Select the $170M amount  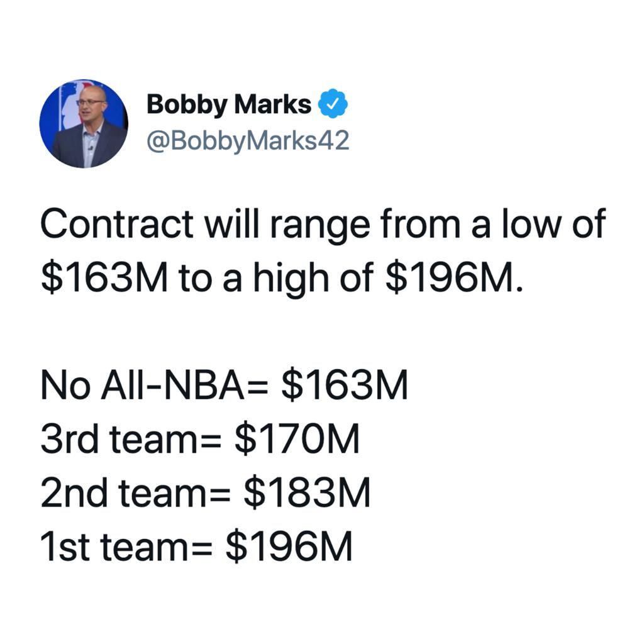pyautogui.click(x=297, y=438)
